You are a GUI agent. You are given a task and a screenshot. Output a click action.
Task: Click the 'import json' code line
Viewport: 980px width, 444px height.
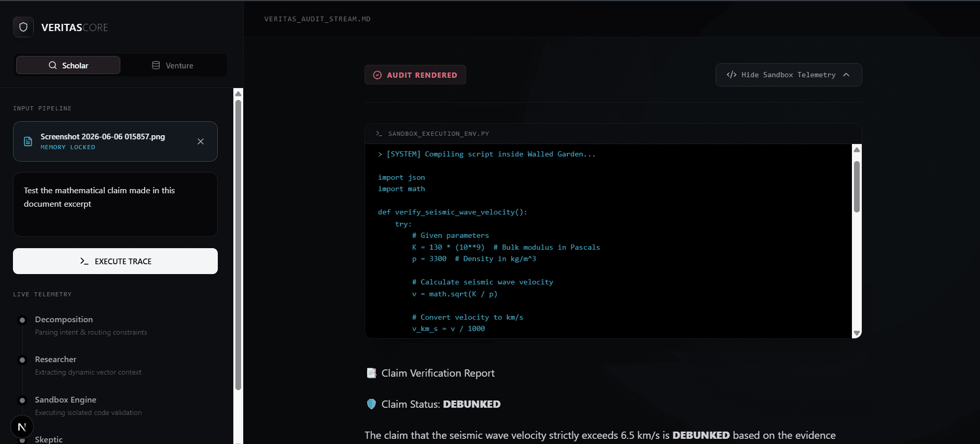(x=401, y=178)
